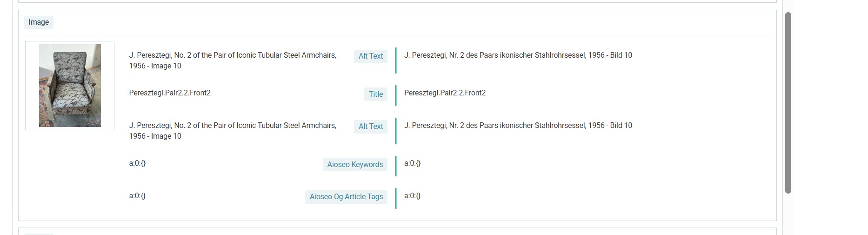
Task: Click the Aioseo Keywords field label
Action: [354, 164]
